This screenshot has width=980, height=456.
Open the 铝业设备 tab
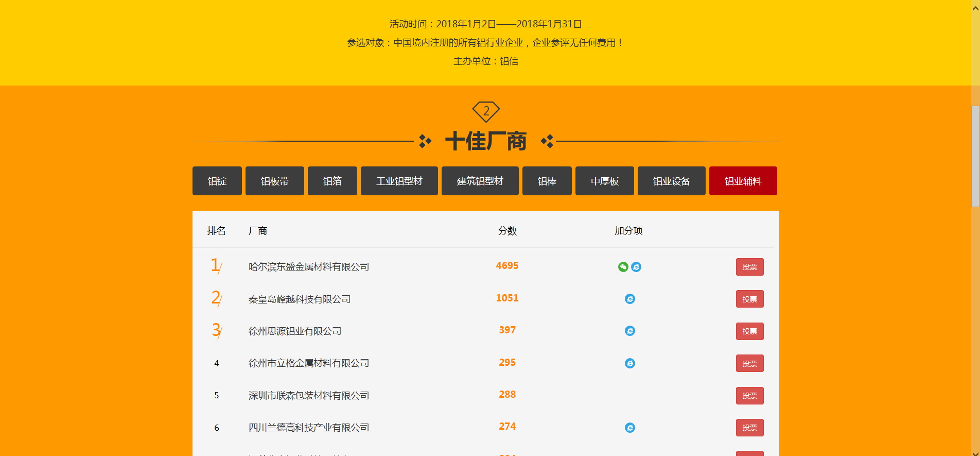(671, 181)
